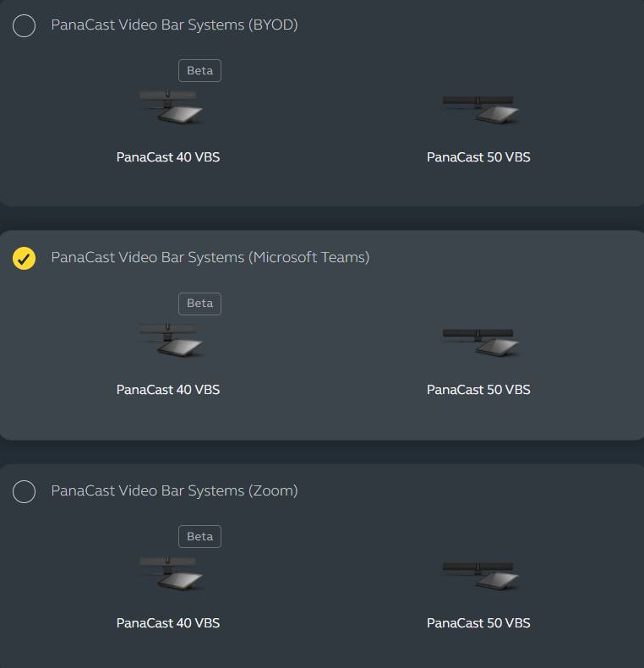Click the PanaCast 50 VBS device image under Microsoft Teams

[480, 343]
